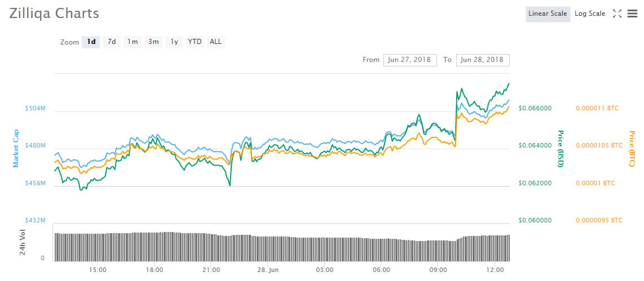Screen dimensions: 644x281
Task: Select the YTD zoom range
Action: 195,42
